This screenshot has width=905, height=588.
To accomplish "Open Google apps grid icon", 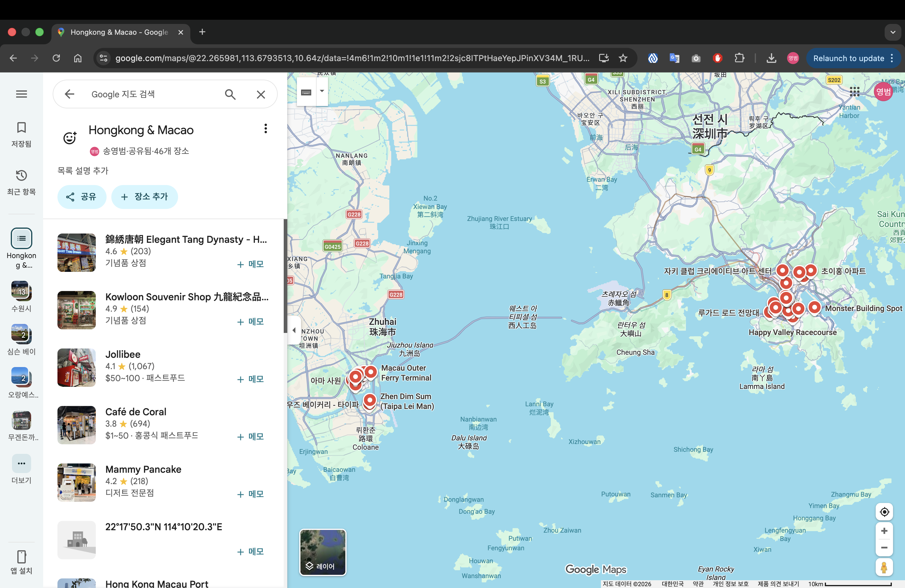I will pyautogui.click(x=854, y=91).
